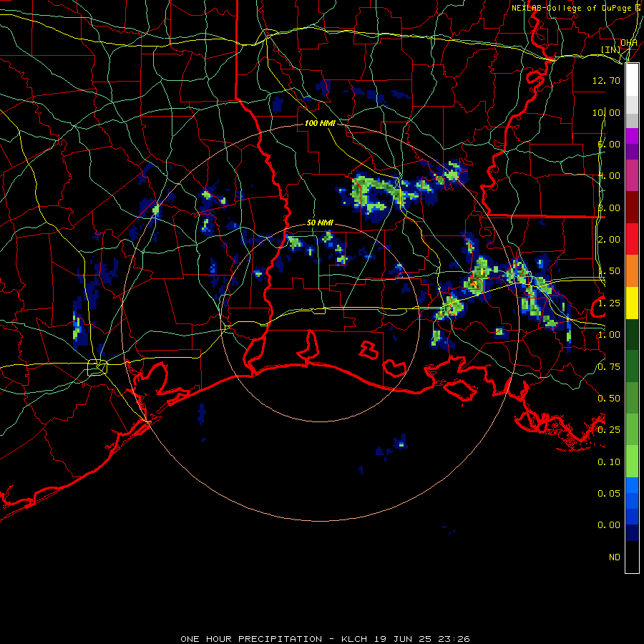This screenshot has height=644, width=644.
Task: Click the pink swatch beside 4.00
Action: point(632,176)
